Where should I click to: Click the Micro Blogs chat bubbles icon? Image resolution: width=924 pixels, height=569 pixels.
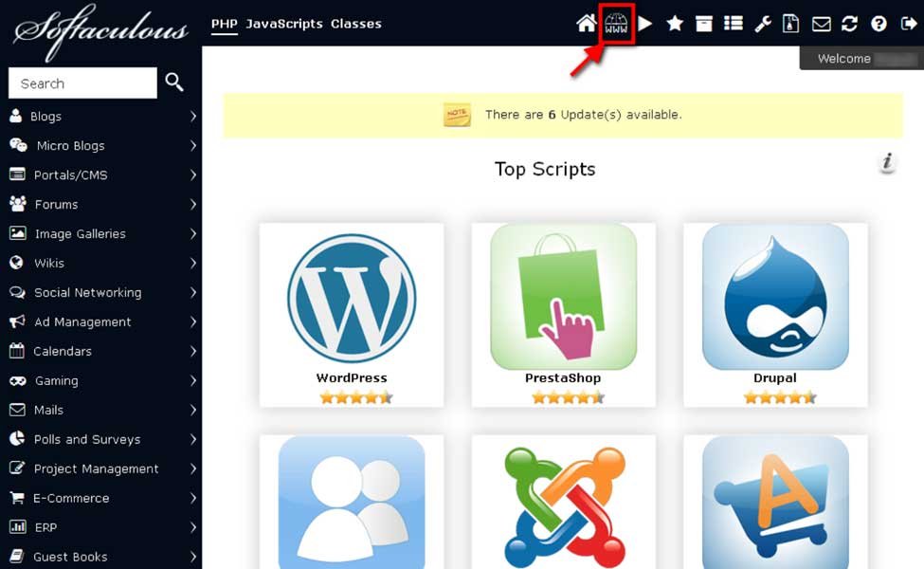click(18, 144)
